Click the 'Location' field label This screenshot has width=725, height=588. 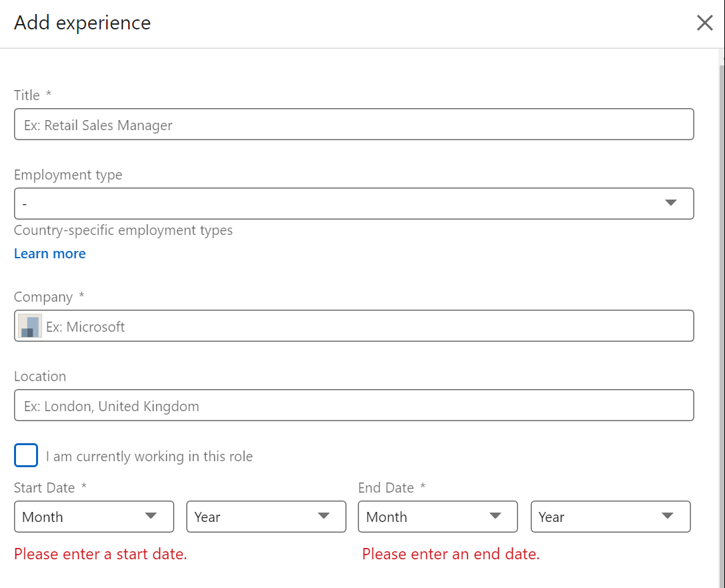point(40,376)
